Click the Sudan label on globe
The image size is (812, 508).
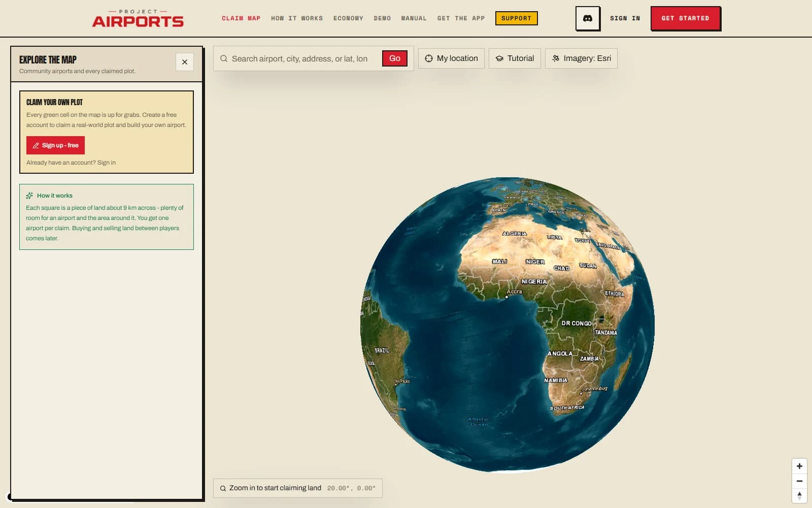(x=588, y=266)
